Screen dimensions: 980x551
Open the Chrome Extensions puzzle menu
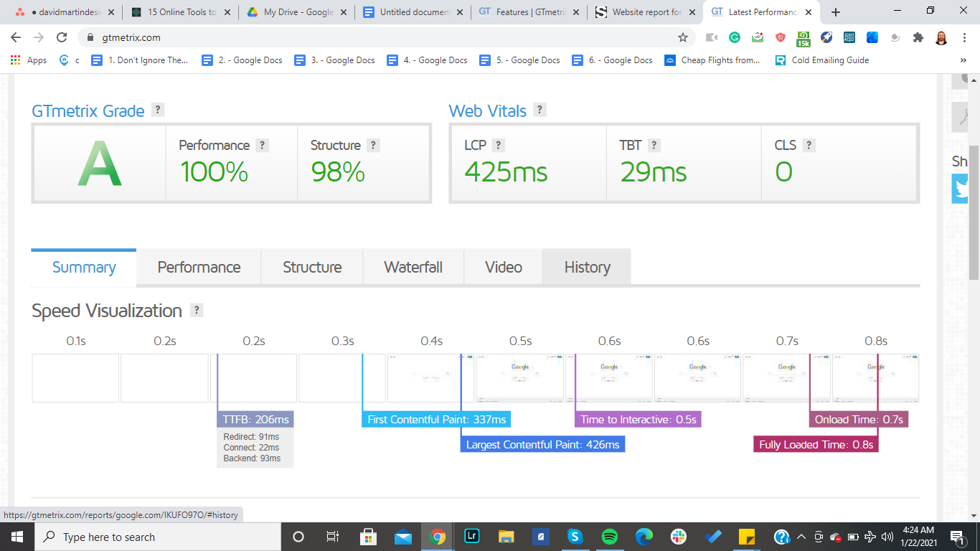(x=918, y=37)
